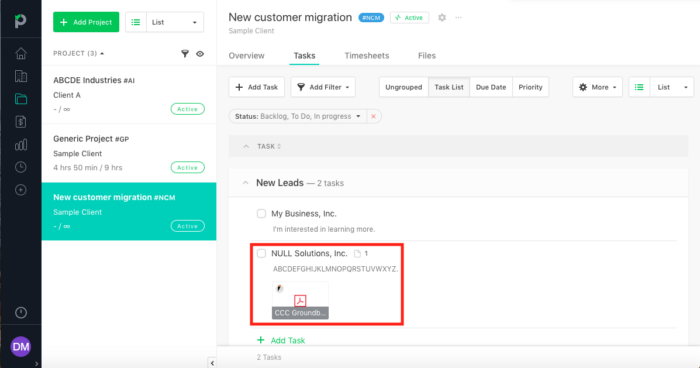Image resolution: width=700 pixels, height=368 pixels.
Task: Click the Active status button in header
Action: tap(409, 17)
